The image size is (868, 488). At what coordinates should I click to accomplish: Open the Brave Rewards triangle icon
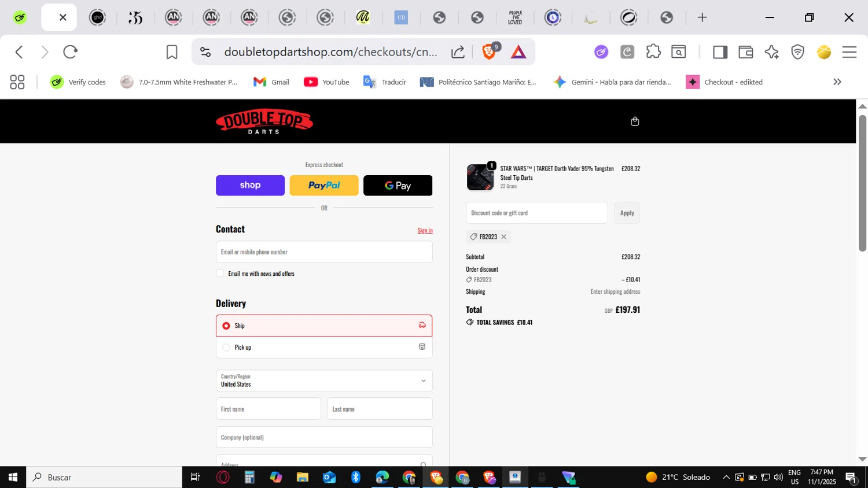pos(518,52)
